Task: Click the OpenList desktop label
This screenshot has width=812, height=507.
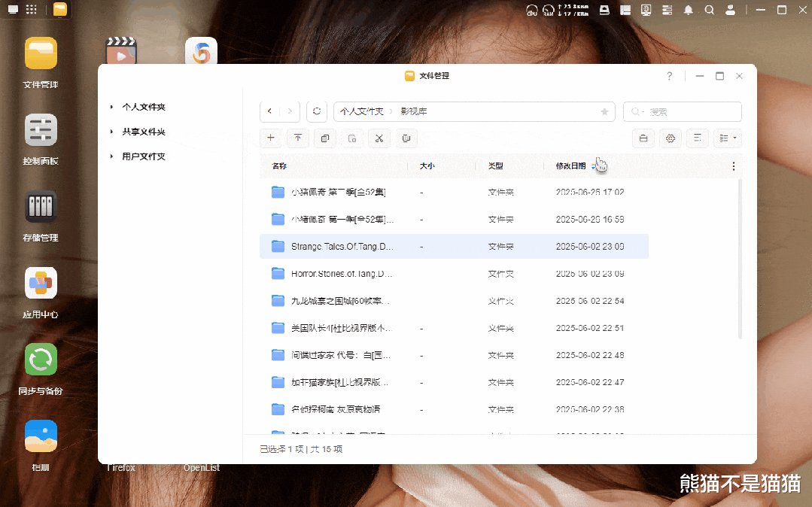Action: (x=202, y=468)
